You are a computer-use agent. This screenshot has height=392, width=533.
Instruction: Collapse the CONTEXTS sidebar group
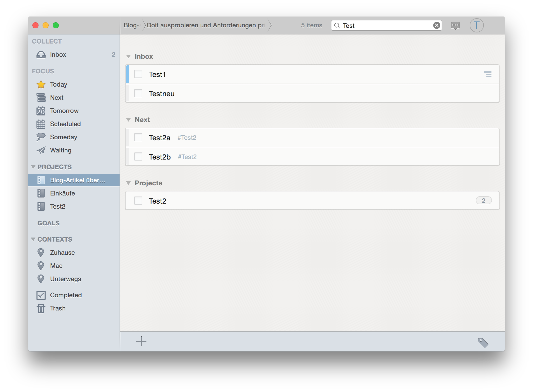point(33,239)
